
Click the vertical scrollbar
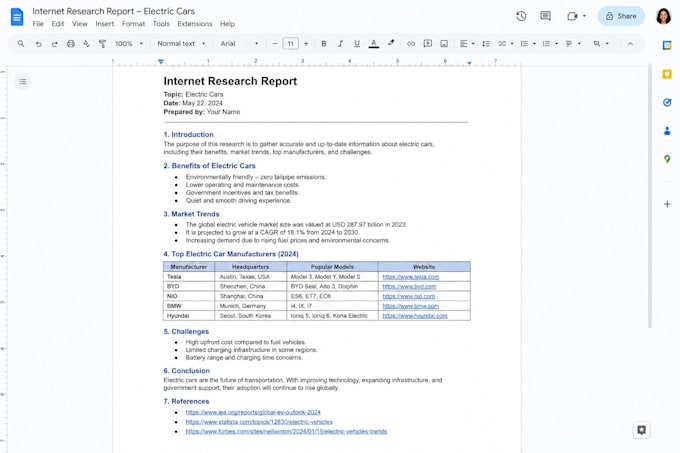coord(649,195)
